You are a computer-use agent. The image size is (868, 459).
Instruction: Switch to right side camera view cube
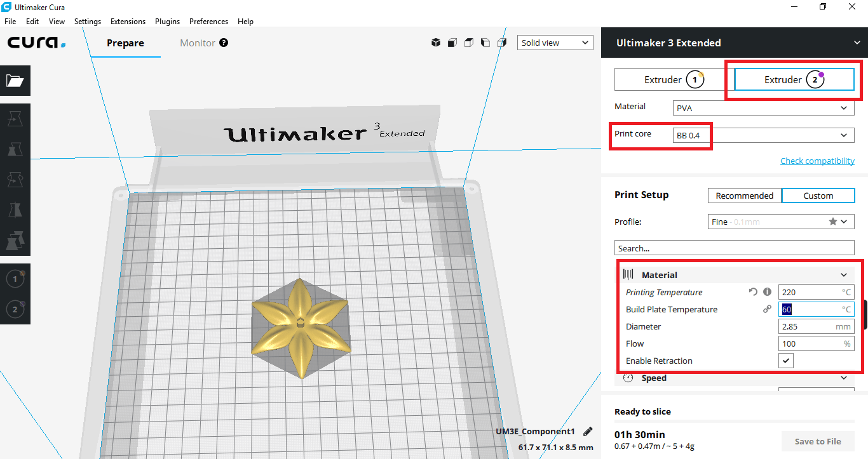point(502,43)
